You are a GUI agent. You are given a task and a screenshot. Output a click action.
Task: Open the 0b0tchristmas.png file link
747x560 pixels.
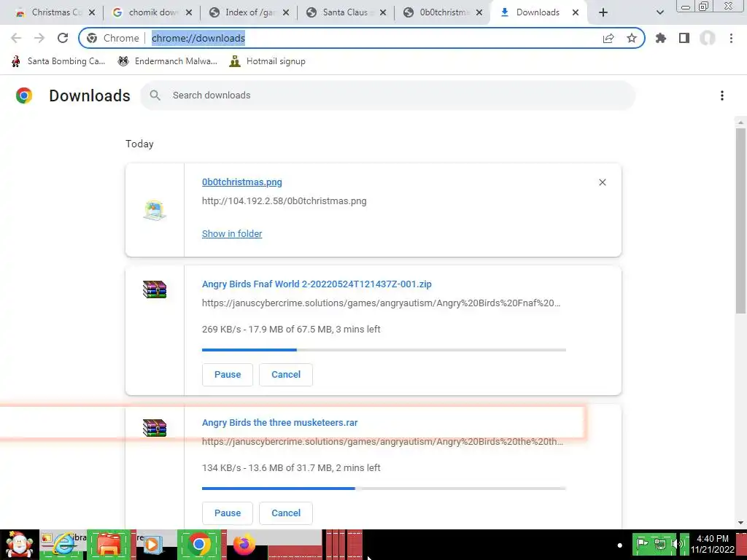[x=242, y=182]
